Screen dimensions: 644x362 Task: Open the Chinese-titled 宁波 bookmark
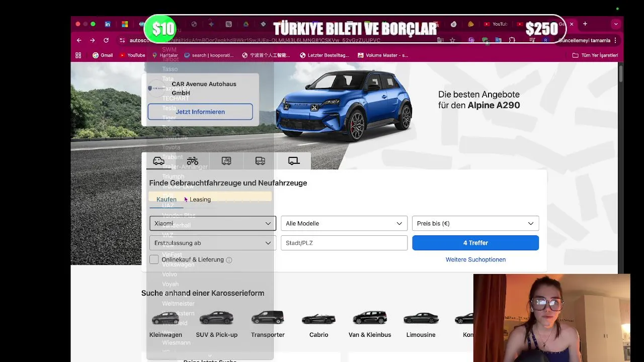tap(267, 55)
